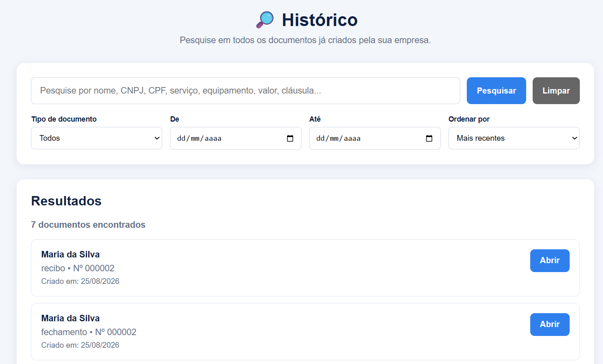Focus the document search text box
The image size is (603, 364).
coord(246,91)
